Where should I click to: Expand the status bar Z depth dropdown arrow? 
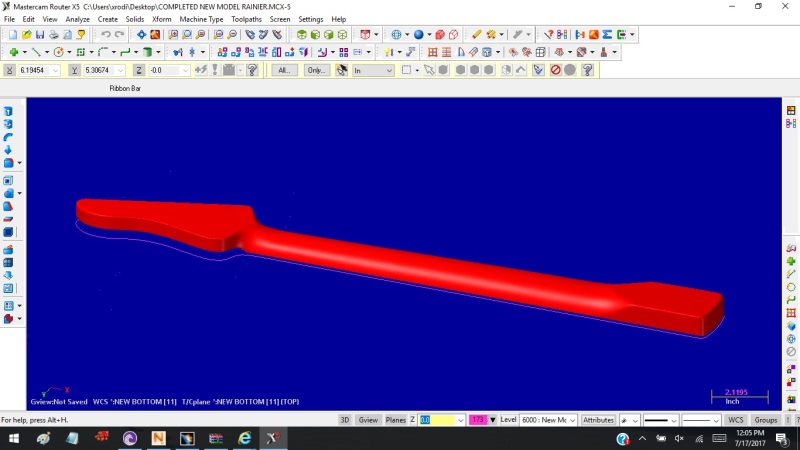pyautogui.click(x=460, y=420)
